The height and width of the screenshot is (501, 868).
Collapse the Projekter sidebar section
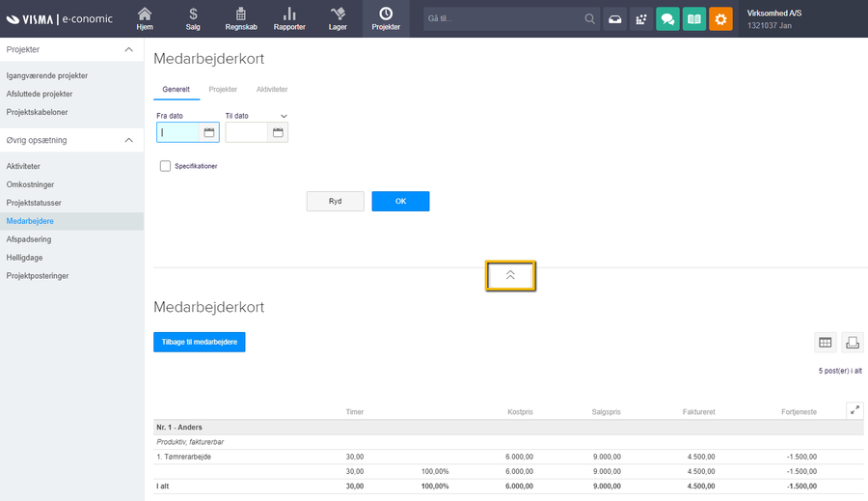click(129, 49)
